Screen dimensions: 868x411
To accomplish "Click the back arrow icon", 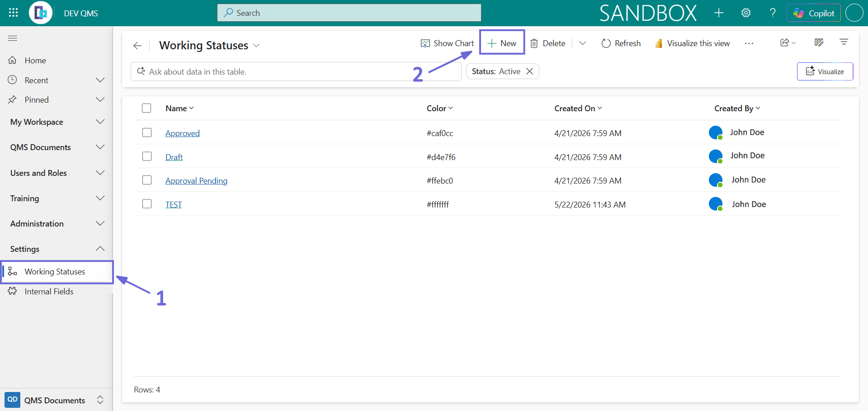I will tap(137, 45).
